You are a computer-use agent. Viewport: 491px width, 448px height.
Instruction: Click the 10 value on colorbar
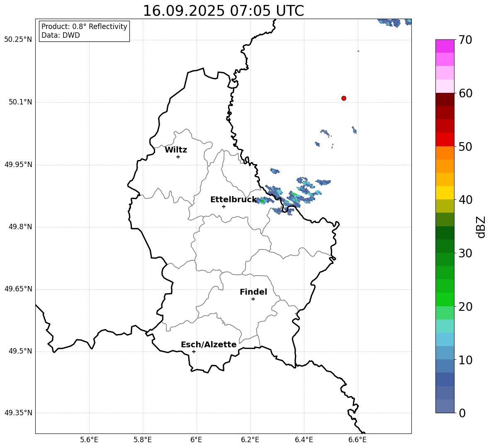(x=465, y=360)
